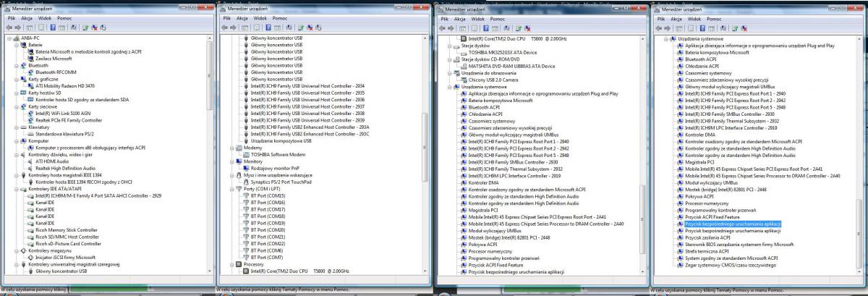Select MATSHITA DVD-RAM UJ880AS ATA Device
Screen dimensions: 868x296
coord(511,67)
